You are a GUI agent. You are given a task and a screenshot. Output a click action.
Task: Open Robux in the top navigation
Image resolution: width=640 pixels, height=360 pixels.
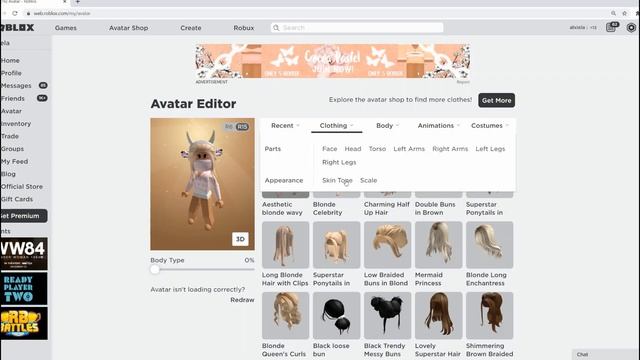click(244, 28)
